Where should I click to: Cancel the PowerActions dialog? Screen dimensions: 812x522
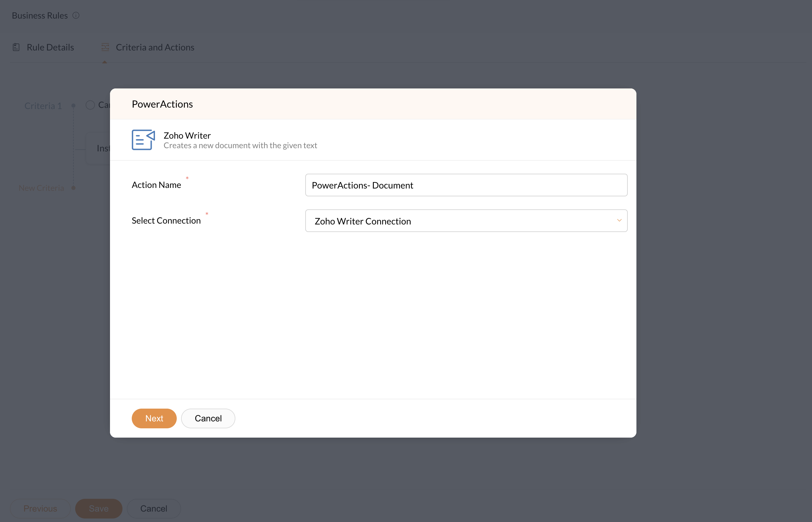(x=208, y=418)
